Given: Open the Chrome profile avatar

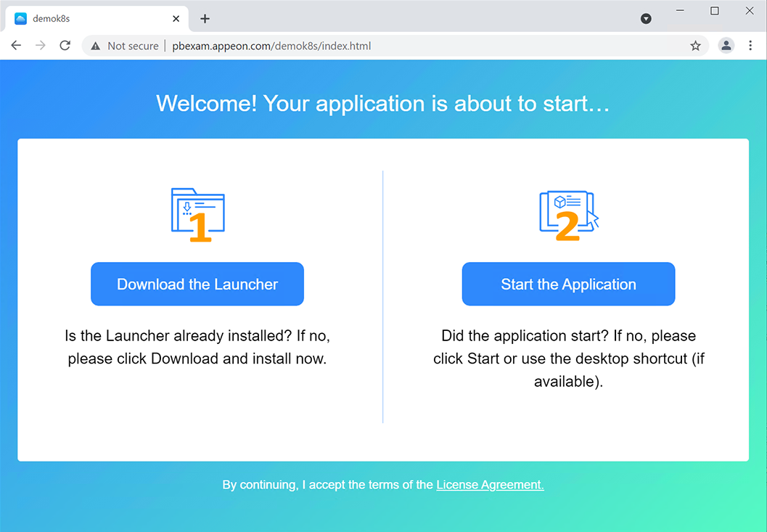Looking at the screenshot, I should coord(726,46).
